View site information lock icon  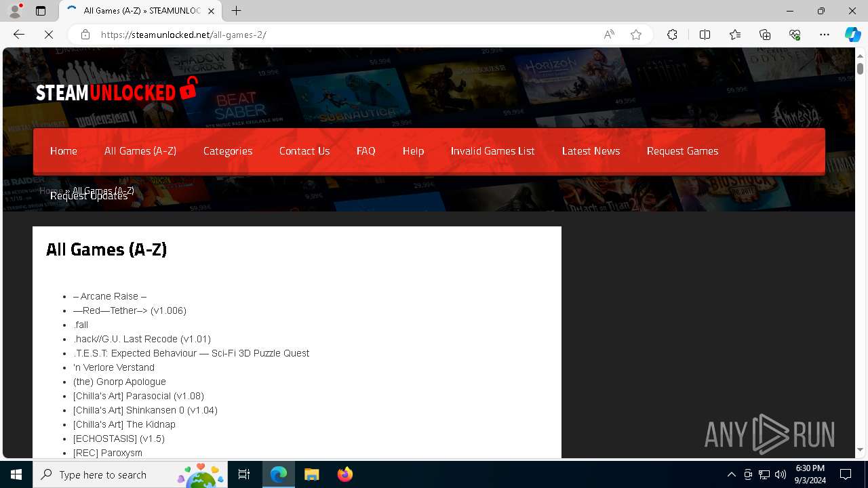[85, 35]
